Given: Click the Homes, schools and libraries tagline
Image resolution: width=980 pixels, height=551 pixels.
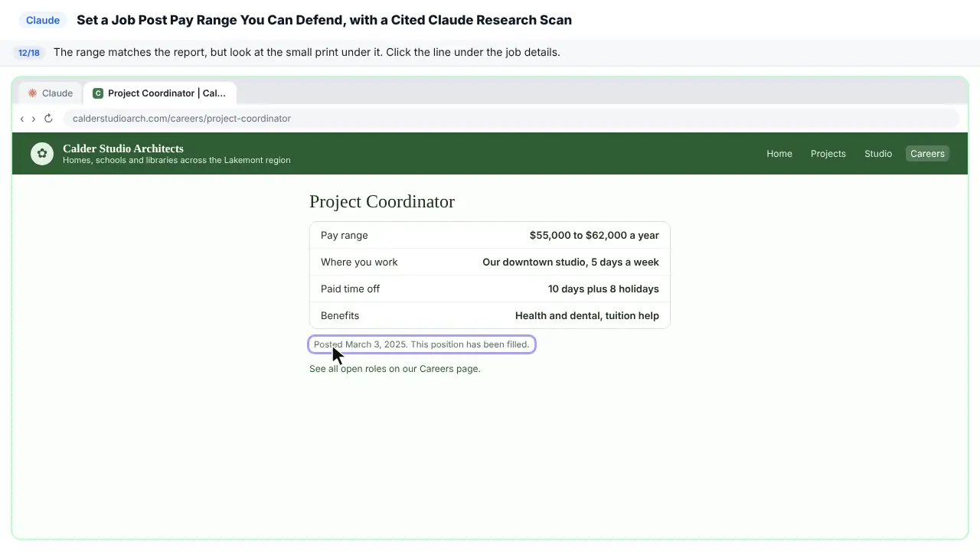Looking at the screenshot, I should 177,161.
